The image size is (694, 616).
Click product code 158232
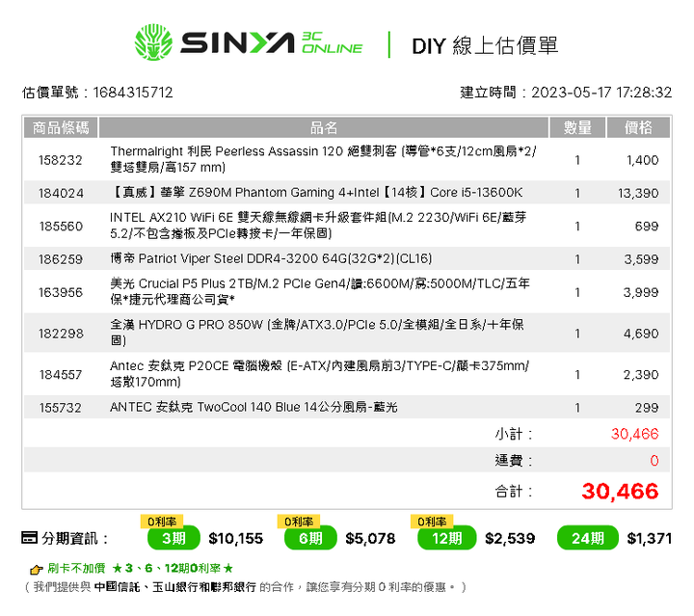pyautogui.click(x=61, y=160)
